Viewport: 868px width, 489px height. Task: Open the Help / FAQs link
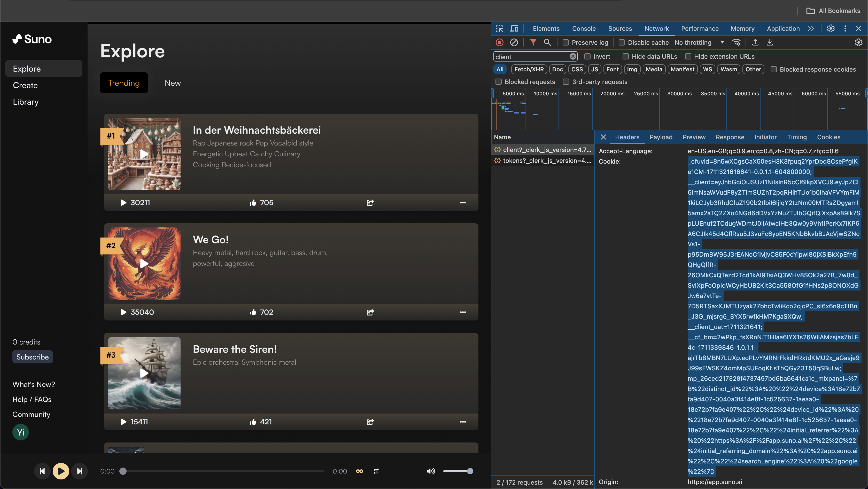tap(32, 399)
